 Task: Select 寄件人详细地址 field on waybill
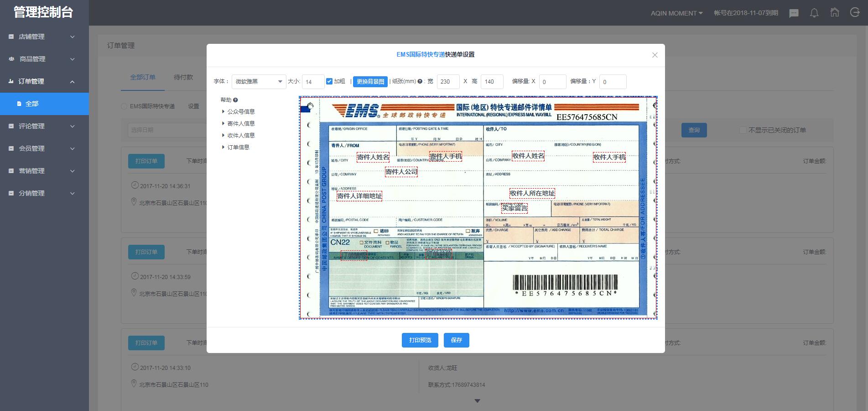pyautogui.click(x=359, y=196)
